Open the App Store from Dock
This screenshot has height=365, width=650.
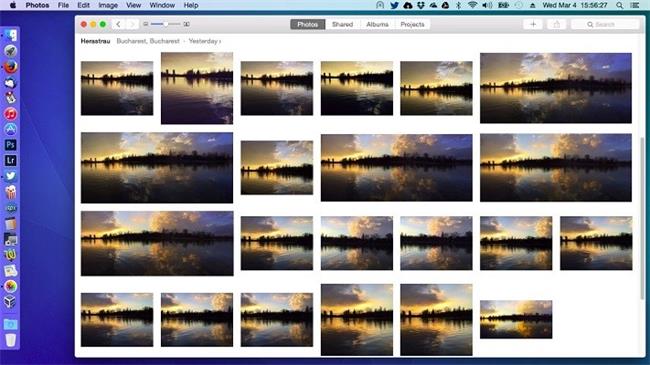coord(10,129)
